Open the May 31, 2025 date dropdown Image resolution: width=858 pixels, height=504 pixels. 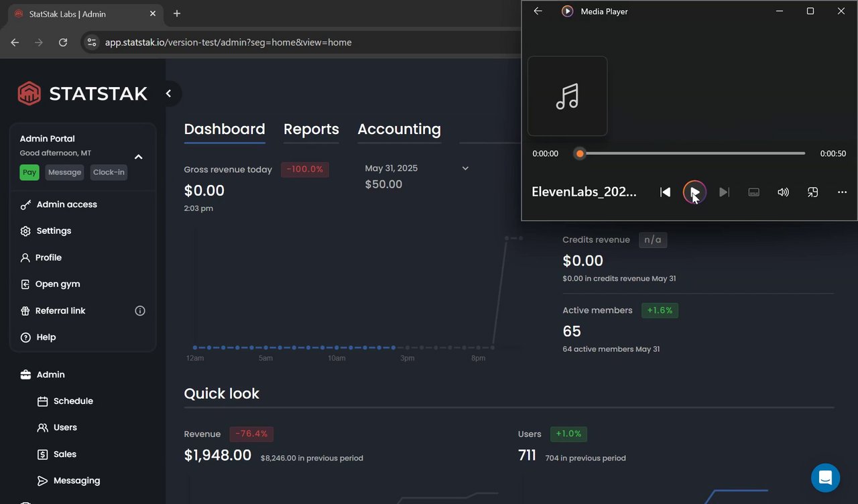tap(465, 168)
